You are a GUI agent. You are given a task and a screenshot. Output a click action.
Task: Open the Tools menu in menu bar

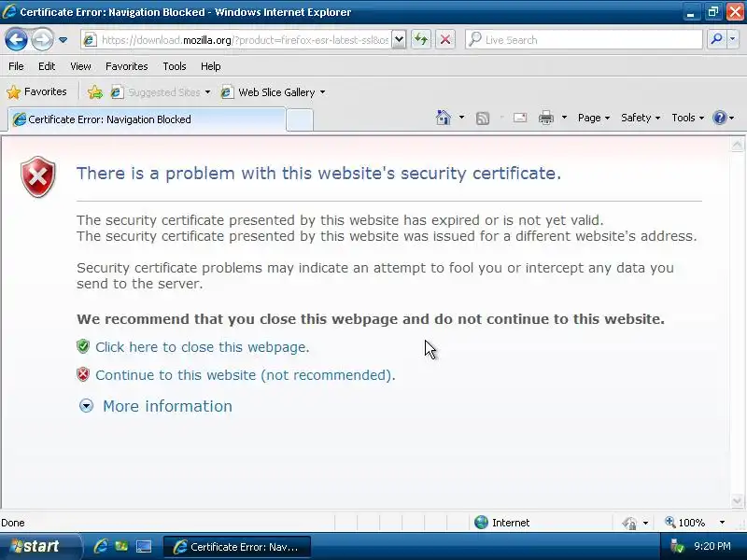point(175,66)
